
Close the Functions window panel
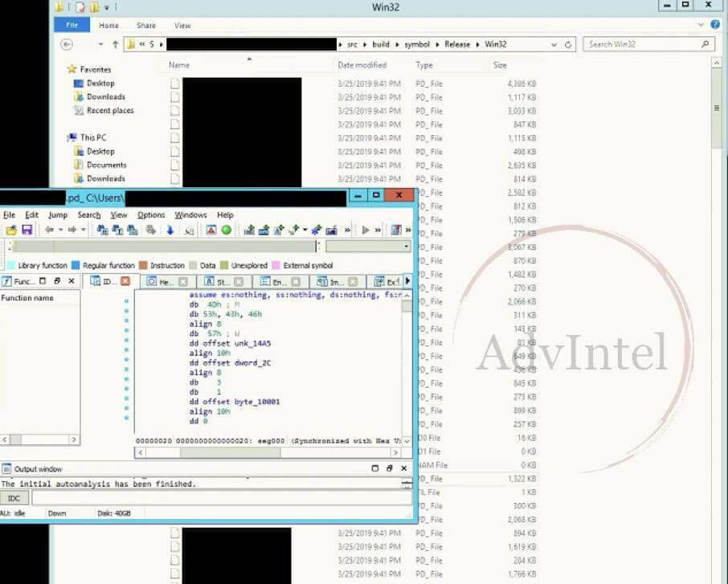[x=72, y=281]
